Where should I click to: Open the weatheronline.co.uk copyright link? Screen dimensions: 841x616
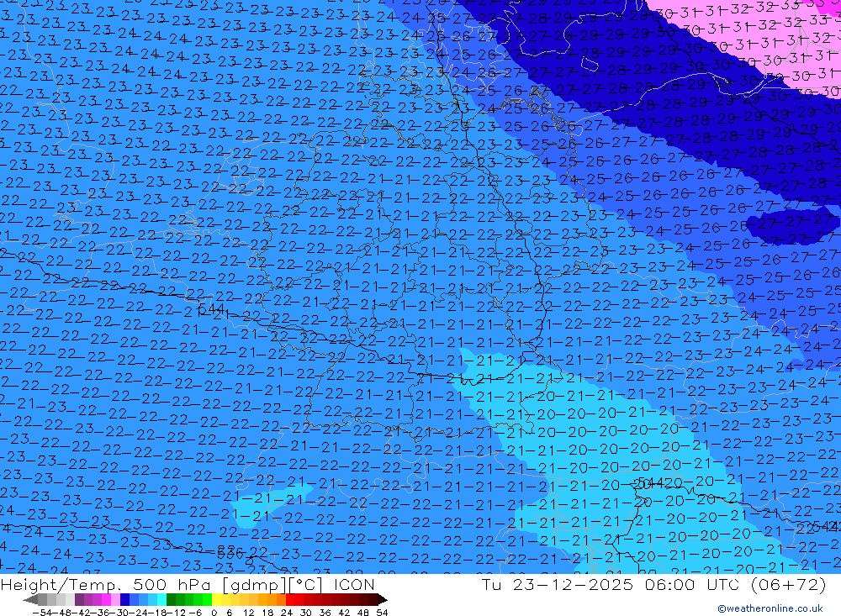[770, 608]
